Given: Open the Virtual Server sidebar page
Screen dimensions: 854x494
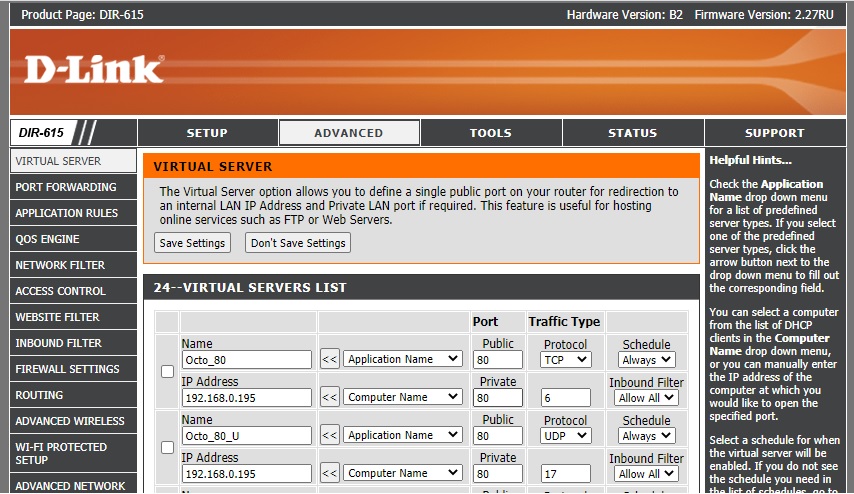Looking at the screenshot, I should [x=73, y=161].
